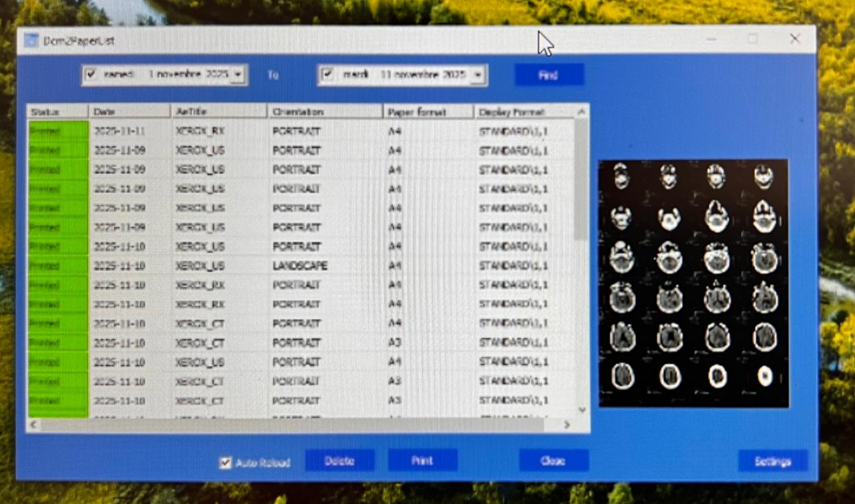Toggle the end date checkbox
The height and width of the screenshot is (504, 855).
pyautogui.click(x=327, y=74)
